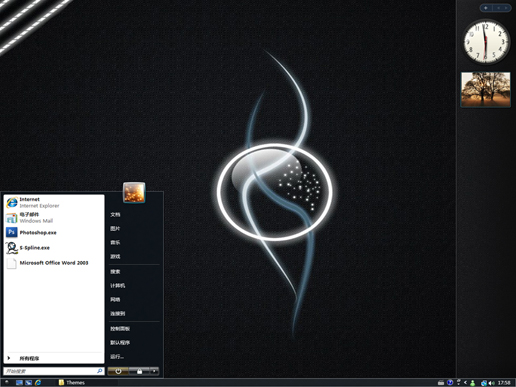Expand the All Programs (所有程序) list
The width and height of the screenshot is (516, 387).
[x=54, y=358]
